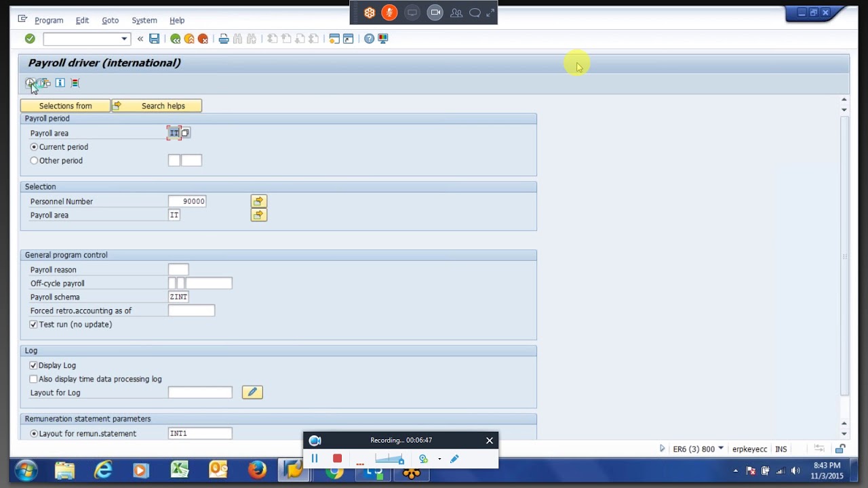The height and width of the screenshot is (488, 868).
Task: Open Internet Explorer from the taskbar
Action: tap(103, 470)
